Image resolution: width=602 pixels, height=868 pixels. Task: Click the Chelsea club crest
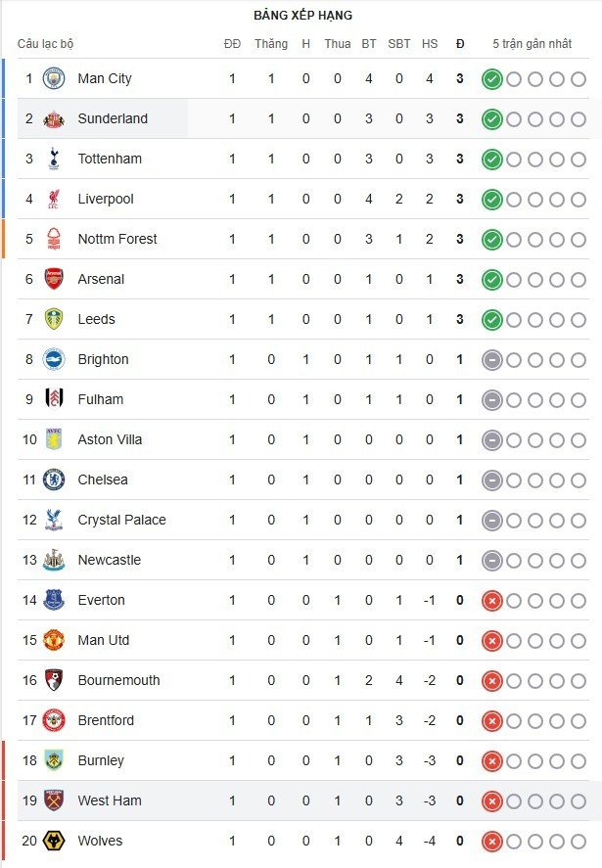[x=54, y=480]
